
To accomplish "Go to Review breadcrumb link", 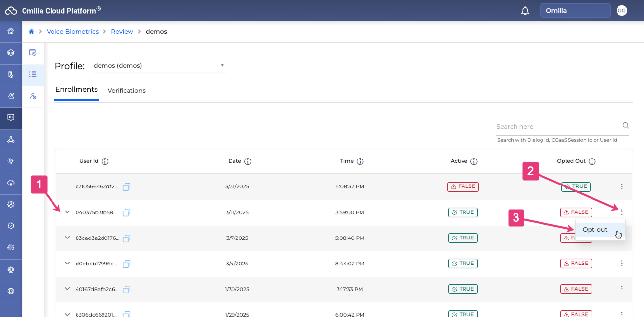I will pyautogui.click(x=122, y=32).
